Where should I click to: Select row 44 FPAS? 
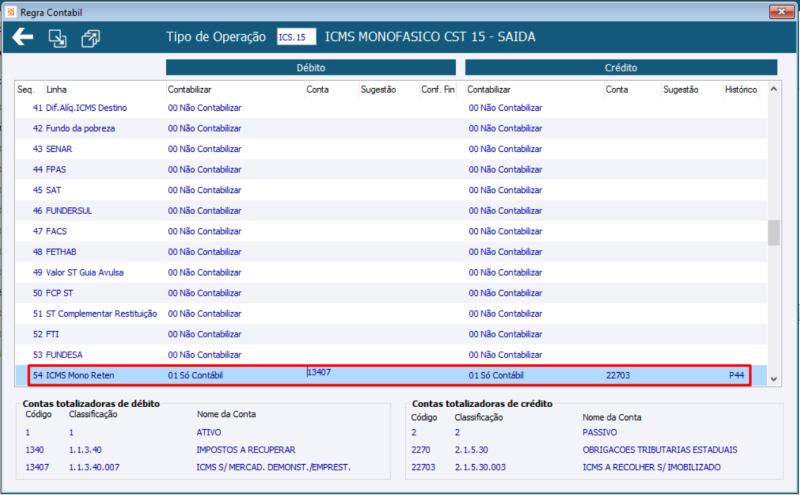[x=391, y=169]
